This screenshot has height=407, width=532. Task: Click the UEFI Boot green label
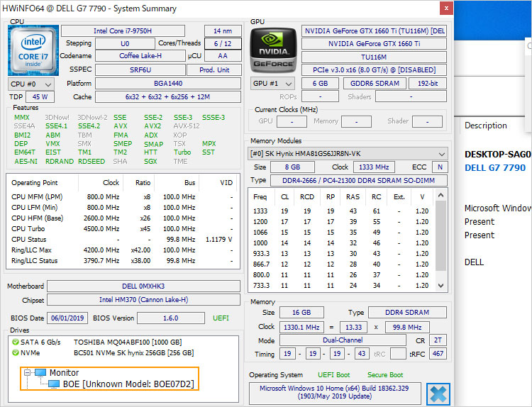tap(333, 375)
